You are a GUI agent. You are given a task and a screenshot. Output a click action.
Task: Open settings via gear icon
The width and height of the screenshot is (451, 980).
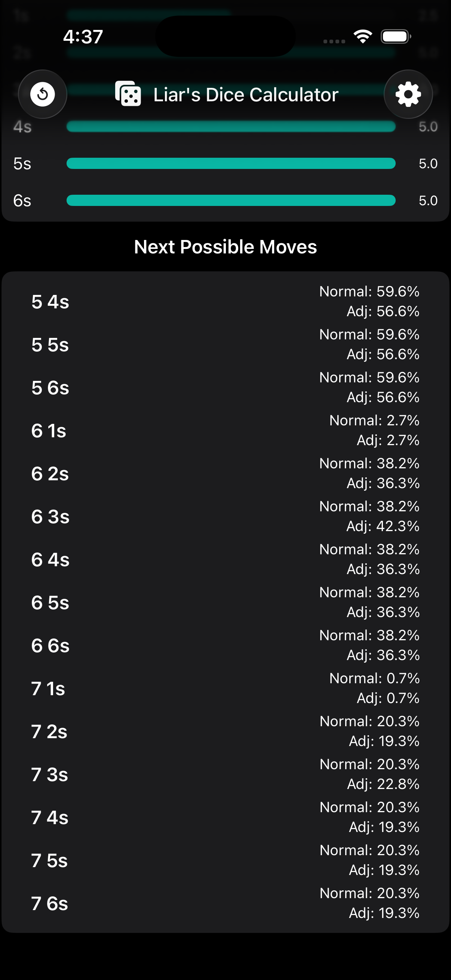pos(408,94)
